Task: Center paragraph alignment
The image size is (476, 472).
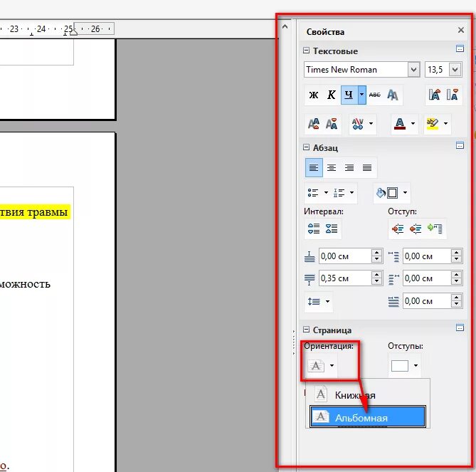Action: pos(331,168)
